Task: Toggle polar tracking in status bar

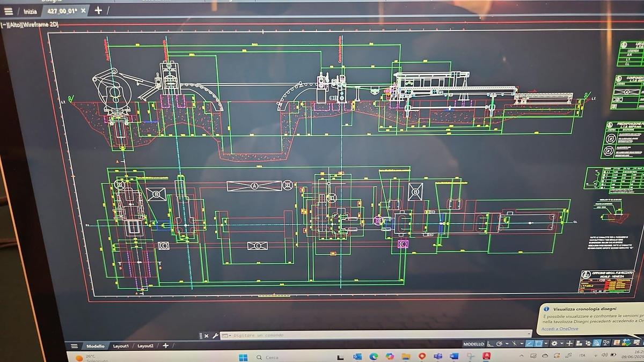Action: pos(500,343)
